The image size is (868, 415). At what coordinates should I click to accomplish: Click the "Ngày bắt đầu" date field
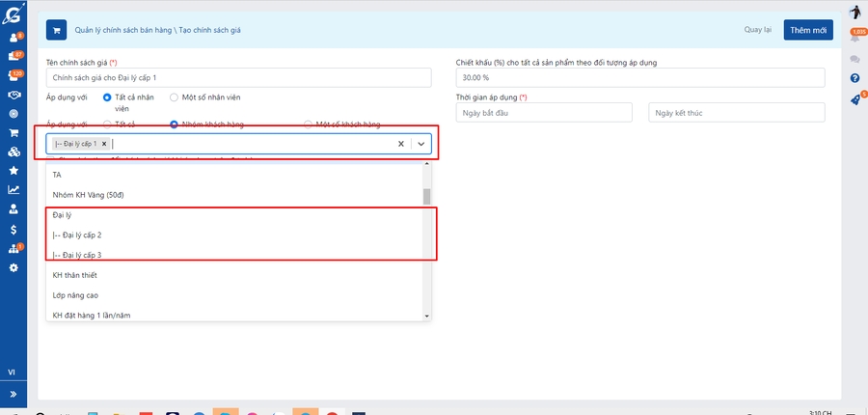click(544, 113)
